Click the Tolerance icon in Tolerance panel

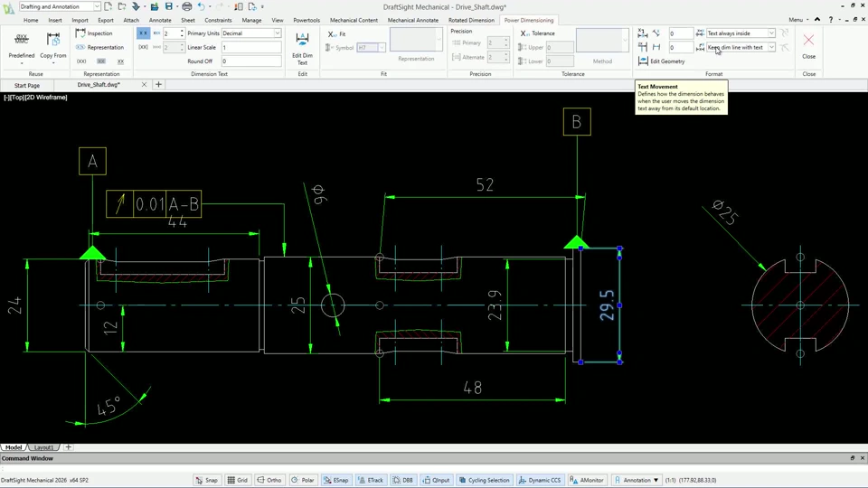(x=524, y=33)
